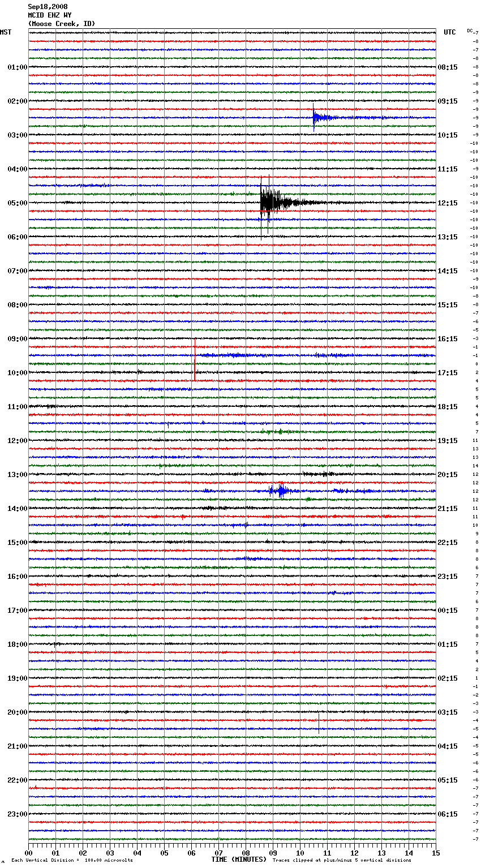481x868 pixels.
Task: Click the 20:15 UTC time label
Action: coord(448,475)
